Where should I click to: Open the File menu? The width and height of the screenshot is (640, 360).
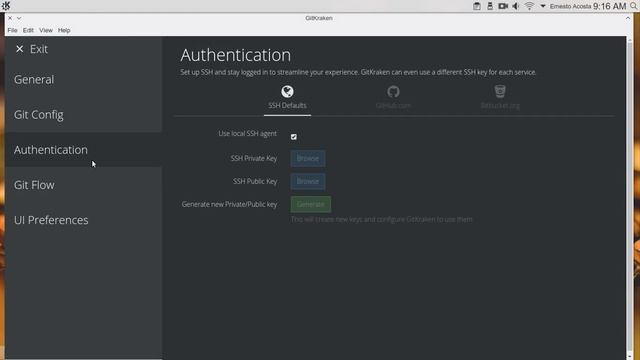pyautogui.click(x=12, y=30)
